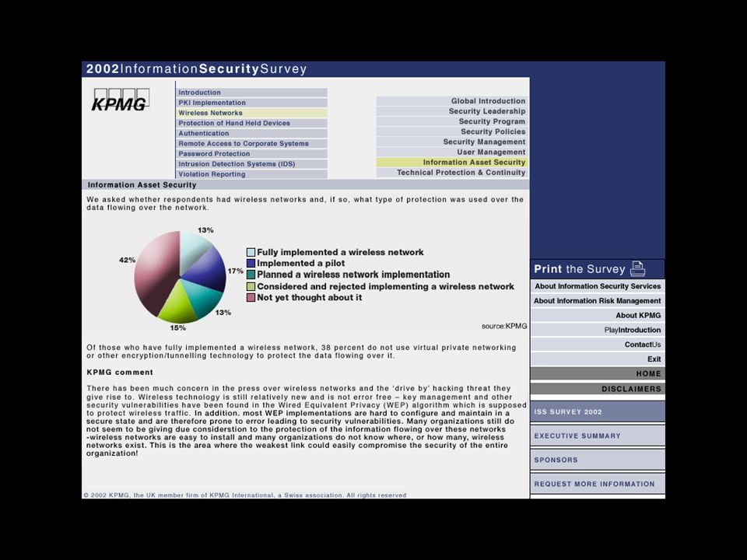The image size is (747, 560).
Task: Click REQUEST MORE INFORMATION
Action: tap(598, 484)
